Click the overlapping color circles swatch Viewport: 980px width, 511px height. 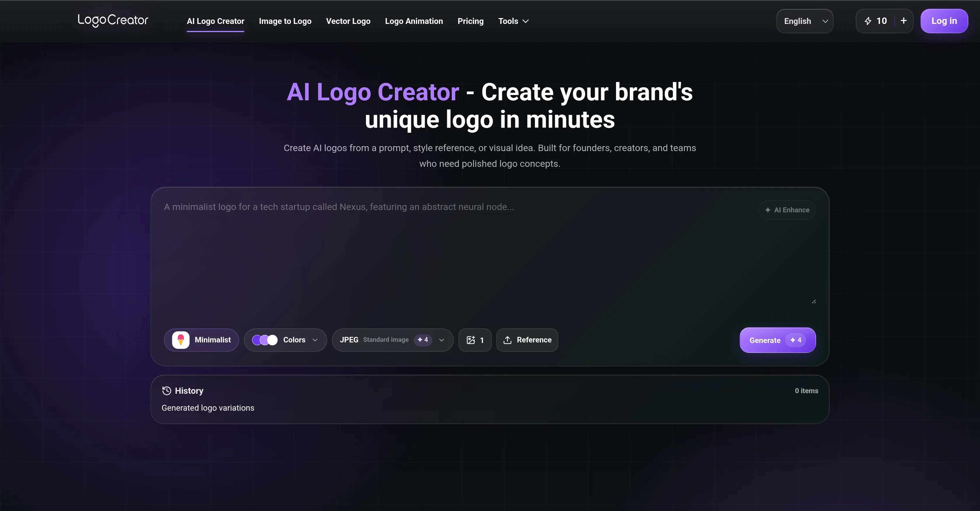click(x=265, y=340)
